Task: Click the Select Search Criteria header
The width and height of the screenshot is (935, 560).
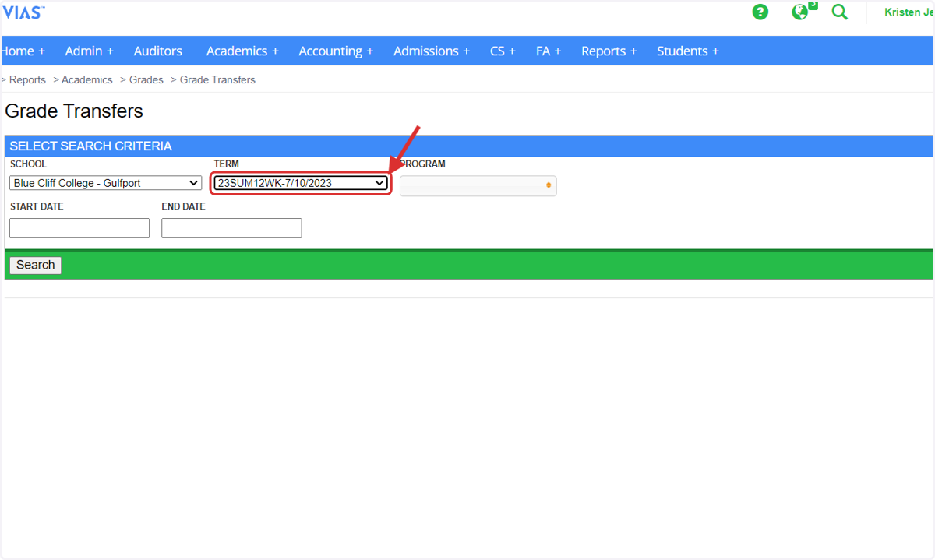Action: click(91, 146)
